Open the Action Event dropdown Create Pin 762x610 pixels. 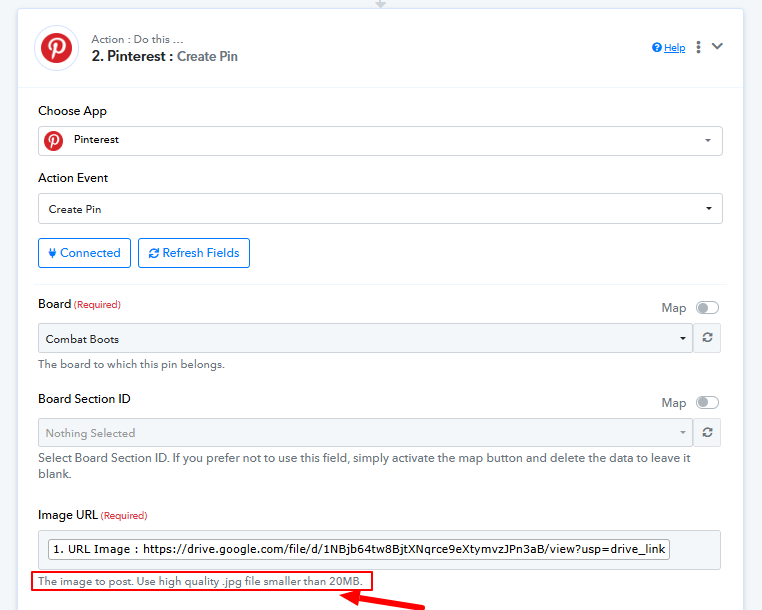coord(380,209)
